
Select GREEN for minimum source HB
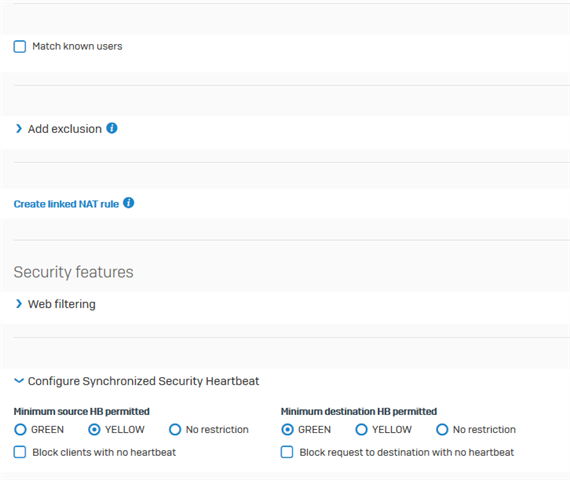20,429
